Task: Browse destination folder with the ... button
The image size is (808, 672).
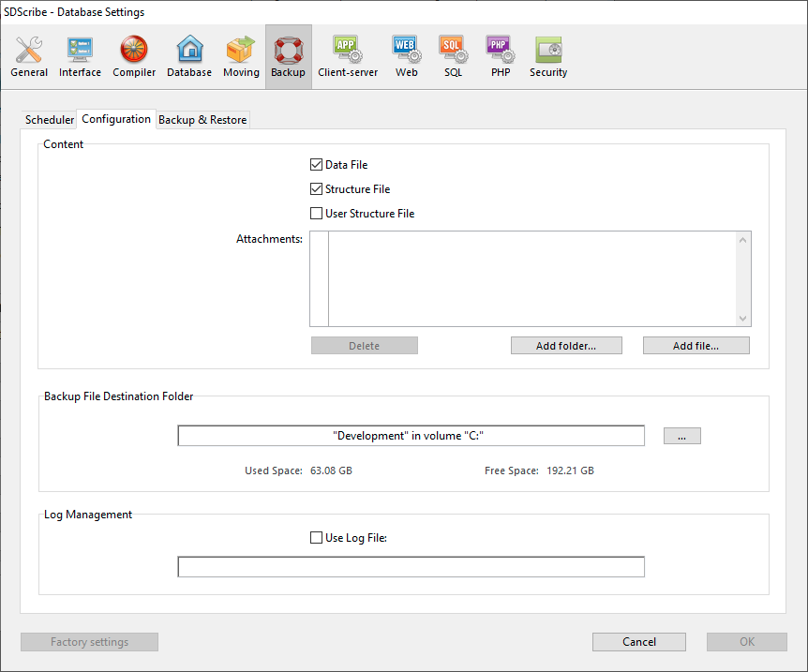Action: (x=681, y=436)
